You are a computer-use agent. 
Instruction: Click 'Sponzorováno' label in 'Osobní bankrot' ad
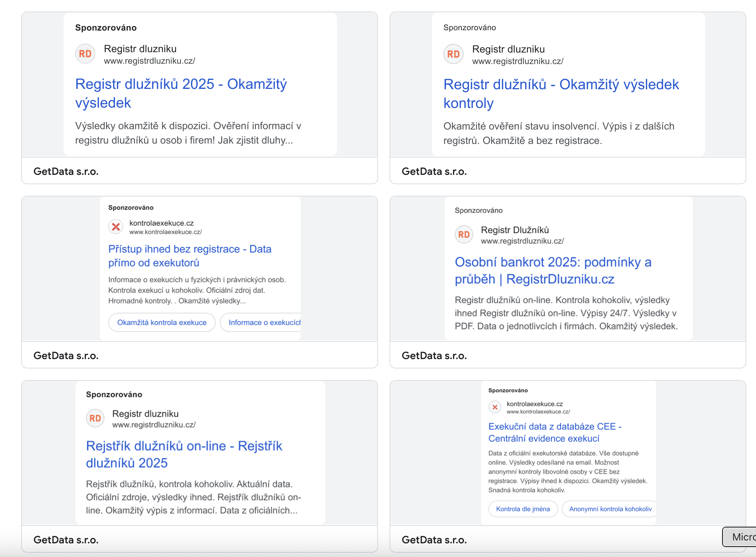click(x=479, y=210)
